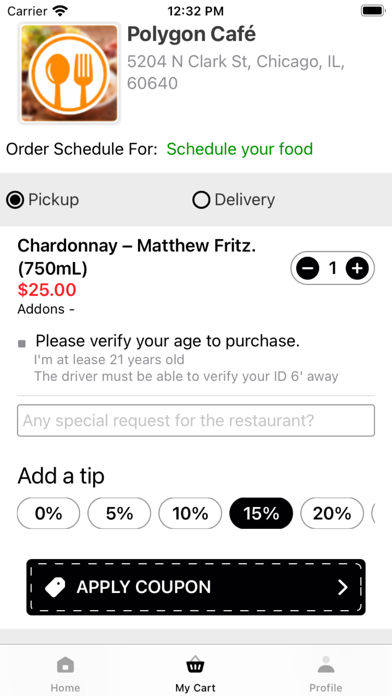Select the Delivery radio button
Viewport: 392px width, 696px height.
(x=201, y=200)
